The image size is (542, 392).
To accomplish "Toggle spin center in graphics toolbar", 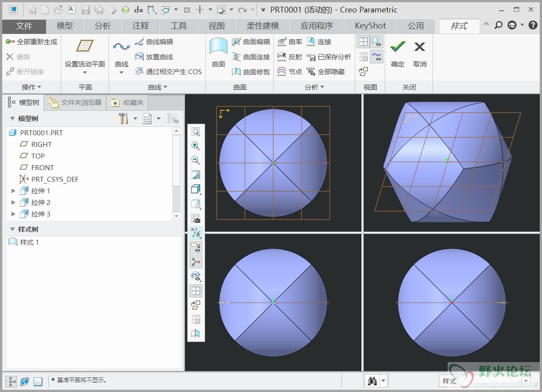I will (x=196, y=262).
